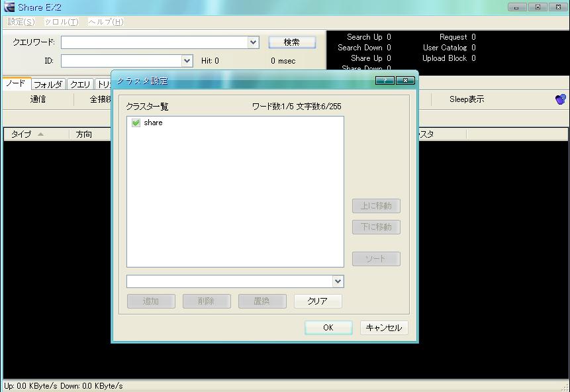Click the クリア button
Image resolution: width=570 pixels, height=392 pixels.
(x=318, y=301)
